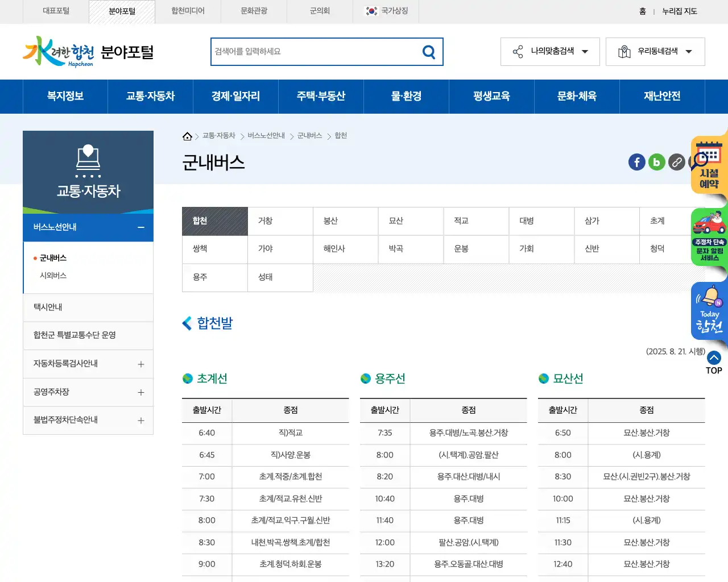
Task: Open the 문화·체육 navigation menu
Action: pyautogui.click(x=577, y=97)
